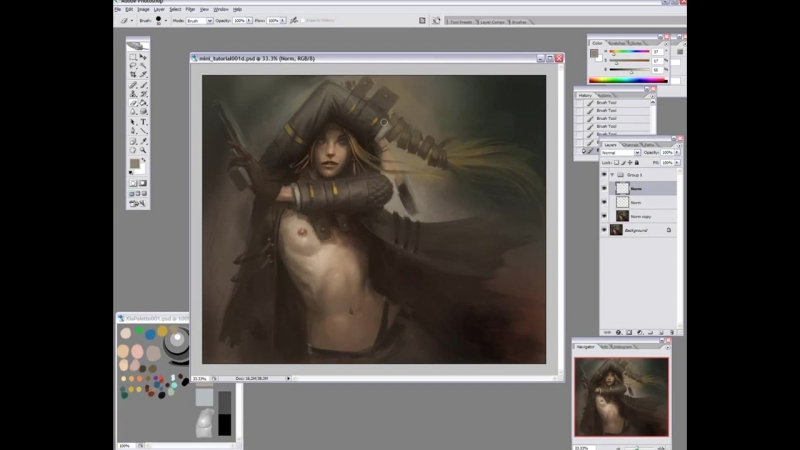Select the Magic Wand tool

click(143, 66)
